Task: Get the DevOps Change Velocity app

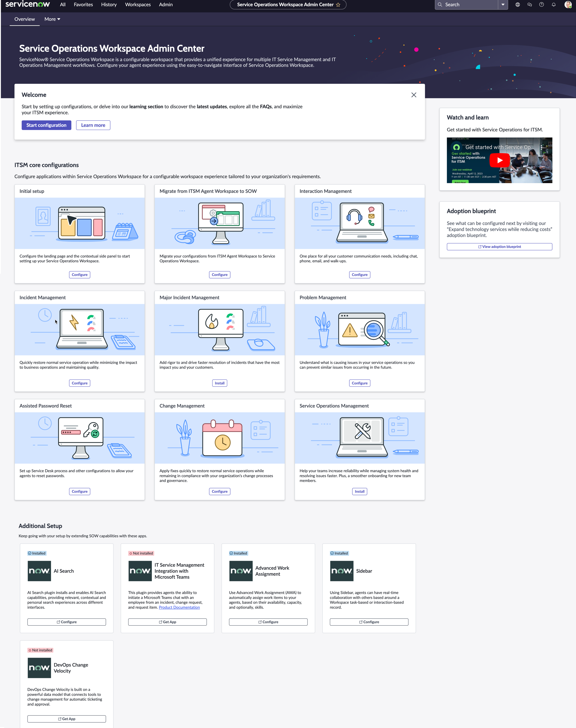Action: pyautogui.click(x=66, y=719)
